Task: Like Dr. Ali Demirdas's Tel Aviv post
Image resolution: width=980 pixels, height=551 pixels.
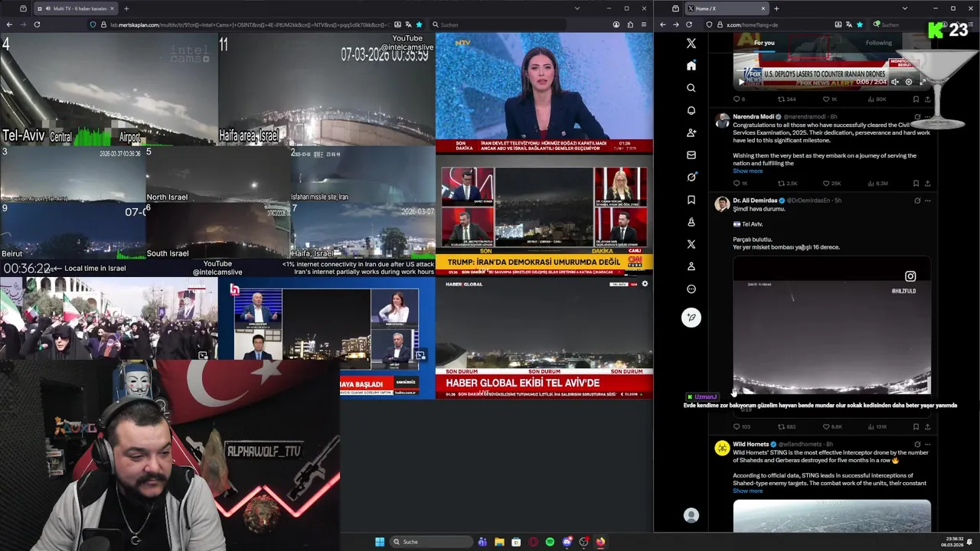Action: 826,426
